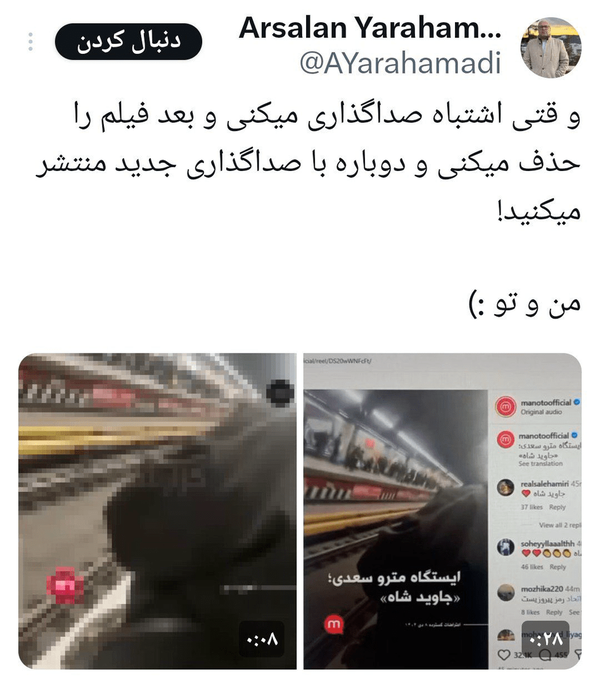Screen dimensions: 600x684
Task: Click See translation under caption
Action: pyautogui.click(x=541, y=464)
